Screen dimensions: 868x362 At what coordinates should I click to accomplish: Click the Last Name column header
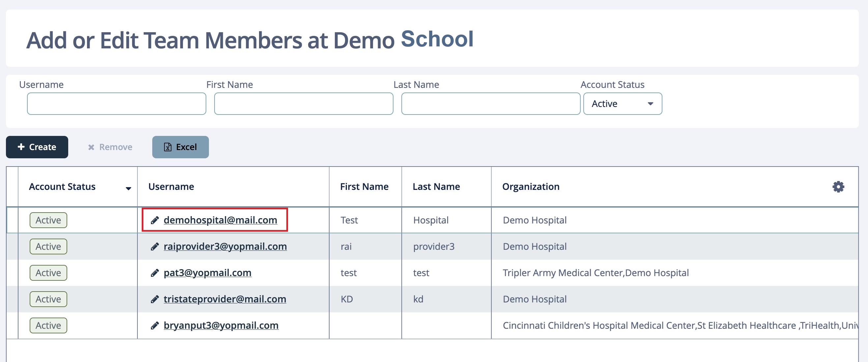click(447, 187)
